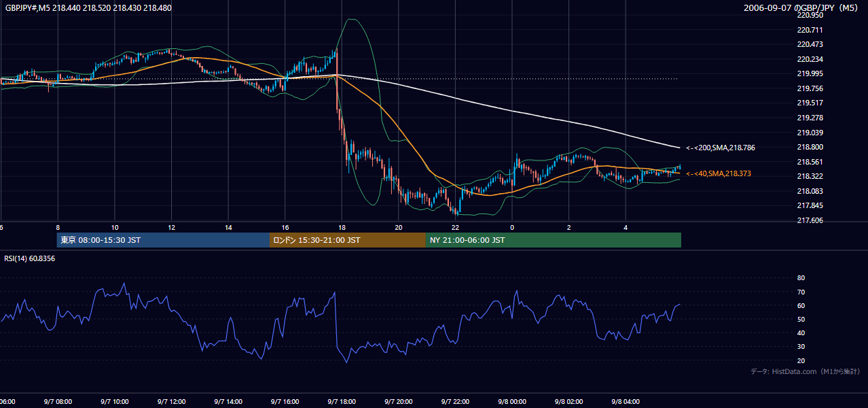Image resolution: width=868 pixels, height=408 pixels.
Task: Click the 9/7 16:00 bottom time label
Action: click(285, 402)
